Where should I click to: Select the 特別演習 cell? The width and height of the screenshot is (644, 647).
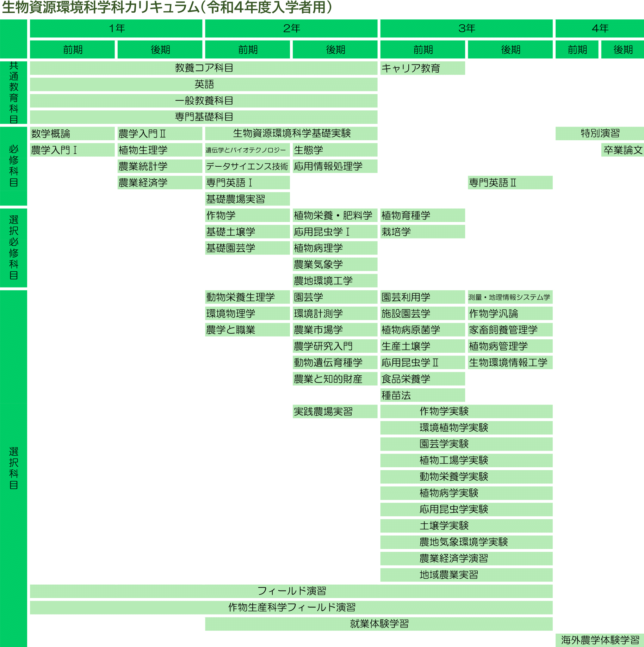click(x=600, y=134)
